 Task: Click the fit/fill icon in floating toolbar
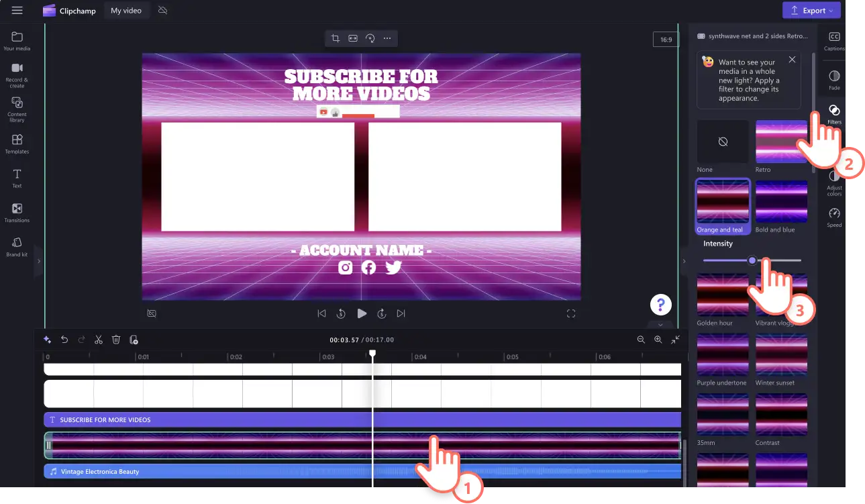[353, 38]
